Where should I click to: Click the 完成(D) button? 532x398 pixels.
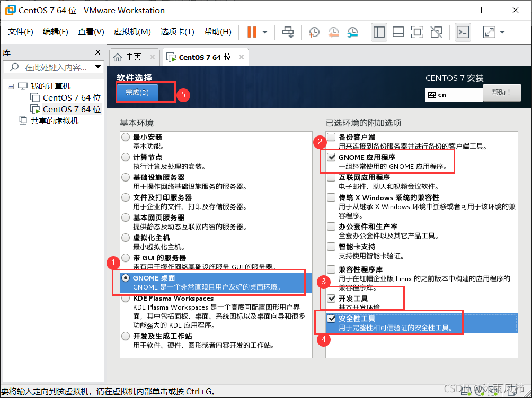click(x=137, y=92)
